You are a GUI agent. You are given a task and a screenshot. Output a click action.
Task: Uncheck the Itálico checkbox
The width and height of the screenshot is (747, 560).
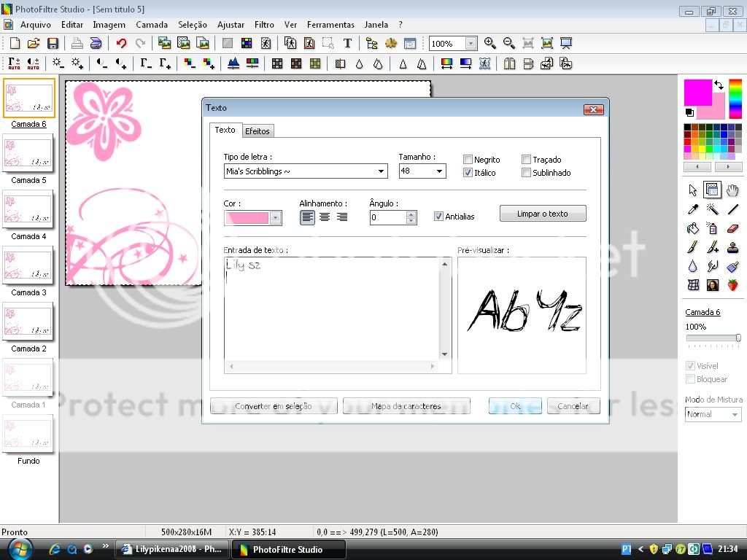pos(468,173)
